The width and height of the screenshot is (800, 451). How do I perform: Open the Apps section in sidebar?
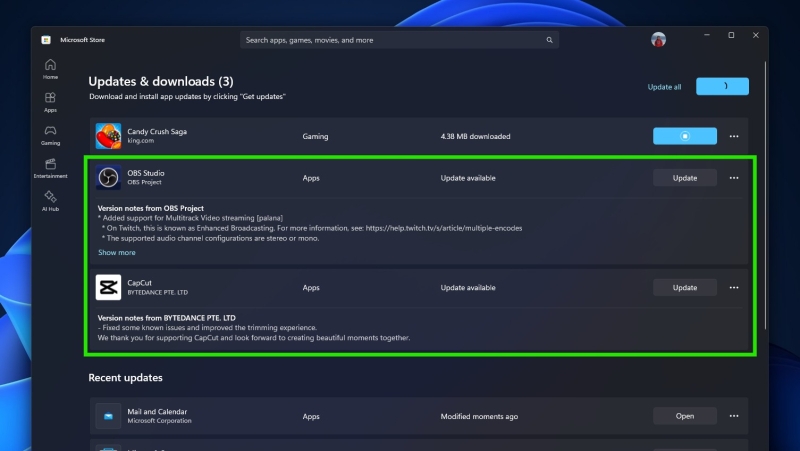pyautogui.click(x=50, y=102)
